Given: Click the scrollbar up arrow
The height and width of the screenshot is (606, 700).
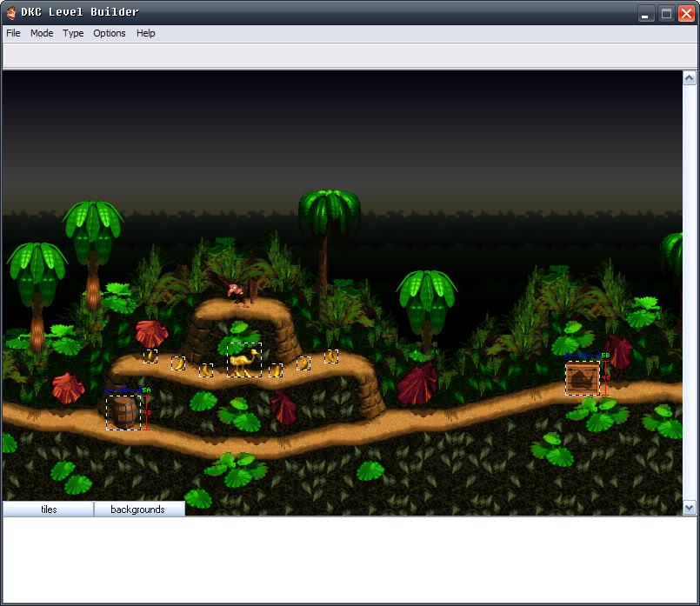Looking at the screenshot, I should click(x=690, y=77).
